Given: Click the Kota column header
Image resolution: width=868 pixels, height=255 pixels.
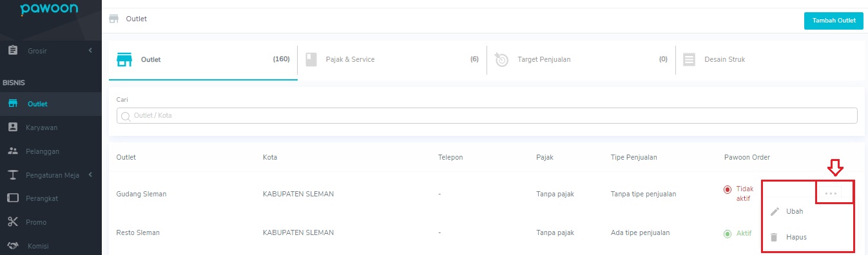Looking at the screenshot, I should coord(270,157).
